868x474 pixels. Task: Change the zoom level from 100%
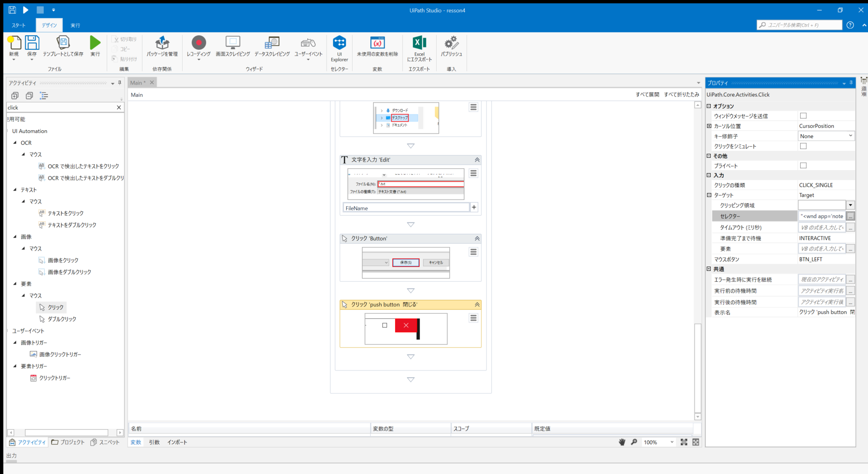658,442
